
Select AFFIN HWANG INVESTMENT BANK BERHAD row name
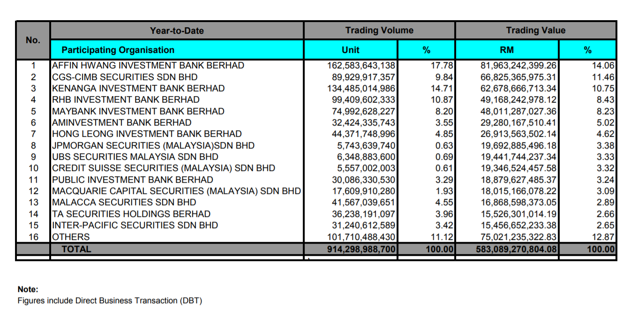[x=148, y=66]
